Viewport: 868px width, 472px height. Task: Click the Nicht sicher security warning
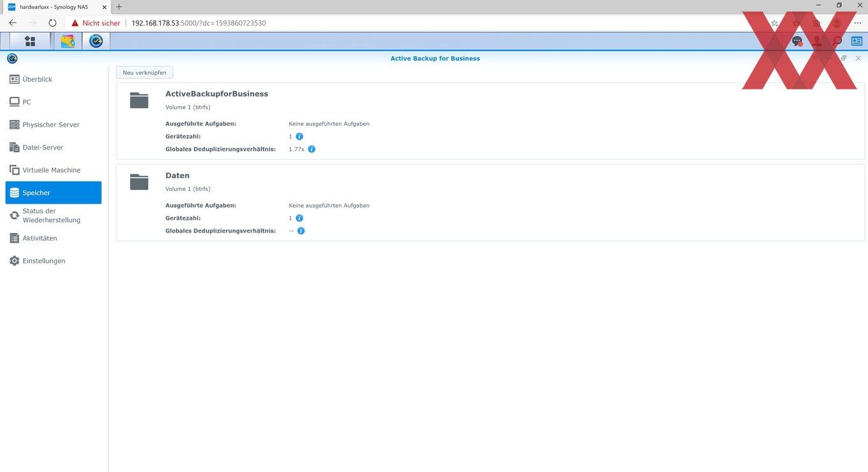click(x=96, y=23)
